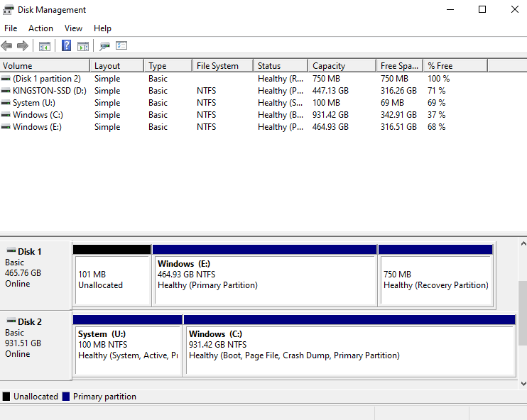Click the Refresh/connect disk toolbar icon
Screen dimensions: 527x420
pos(104,46)
